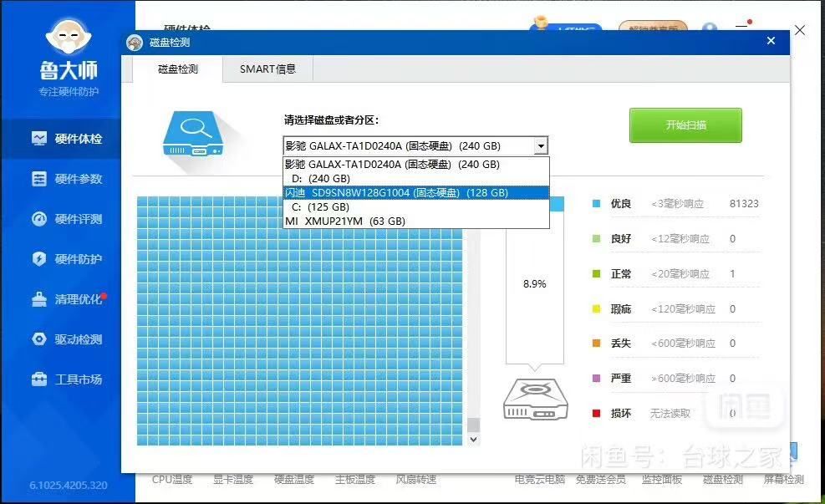Image resolution: width=825 pixels, height=504 pixels.
Task: Click the 清理优化 sidebar icon
Action: [39, 299]
